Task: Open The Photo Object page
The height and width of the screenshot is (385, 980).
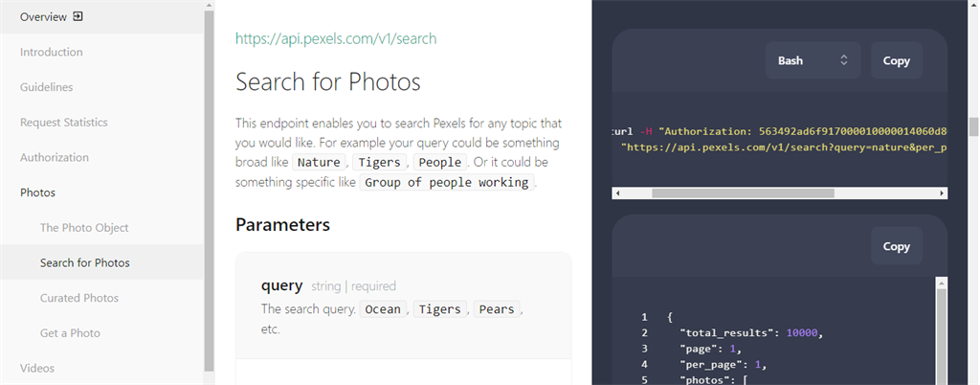Action: point(84,228)
